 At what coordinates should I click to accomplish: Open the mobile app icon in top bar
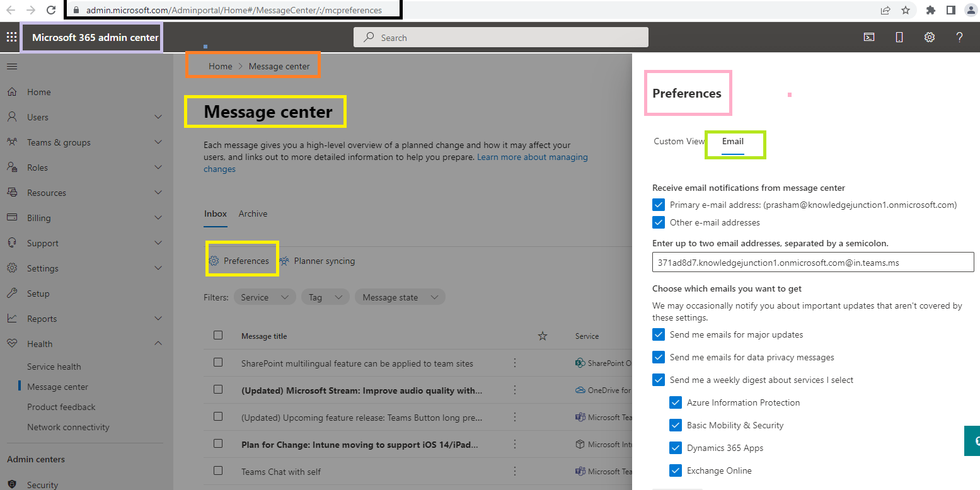[899, 37]
